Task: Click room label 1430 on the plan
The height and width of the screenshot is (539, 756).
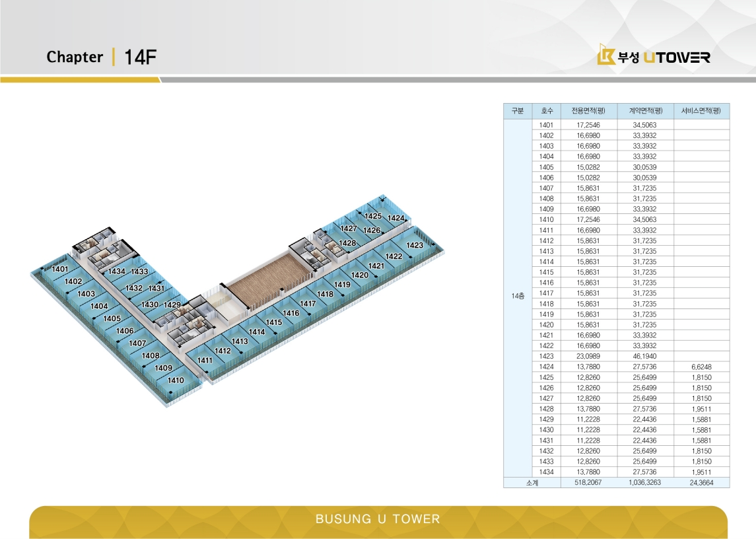Action: (x=149, y=305)
